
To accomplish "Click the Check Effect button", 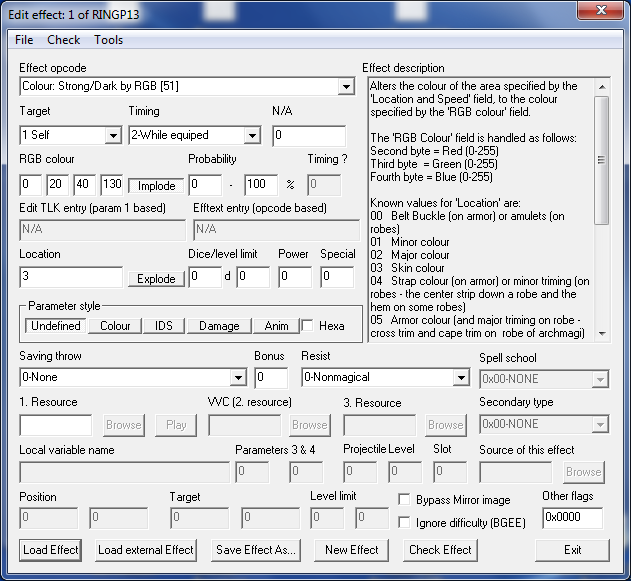I will pos(440,550).
